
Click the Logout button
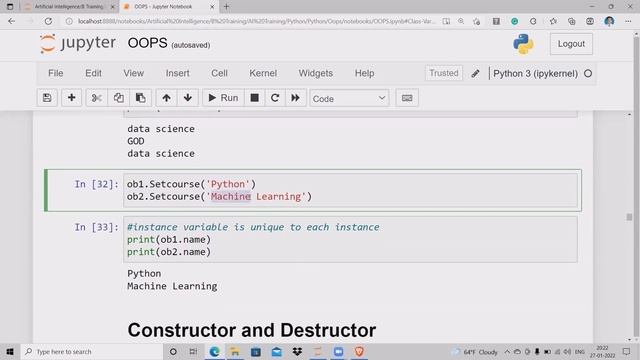point(571,44)
